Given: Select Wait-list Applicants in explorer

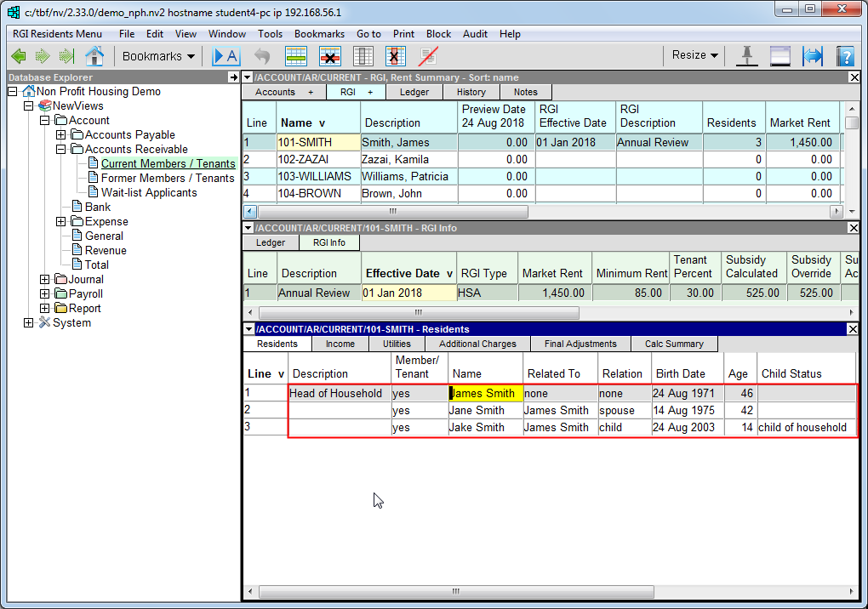Looking at the screenshot, I should [x=148, y=192].
